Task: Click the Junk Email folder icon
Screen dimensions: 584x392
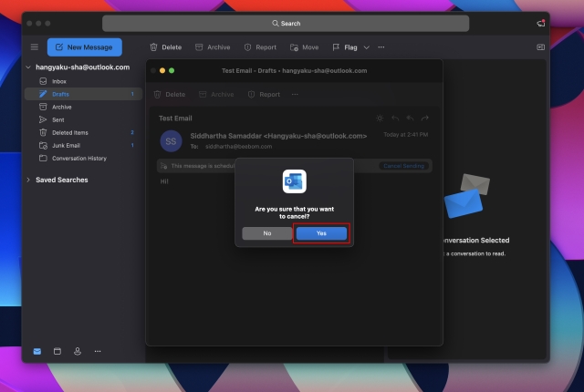Action: tap(43, 146)
